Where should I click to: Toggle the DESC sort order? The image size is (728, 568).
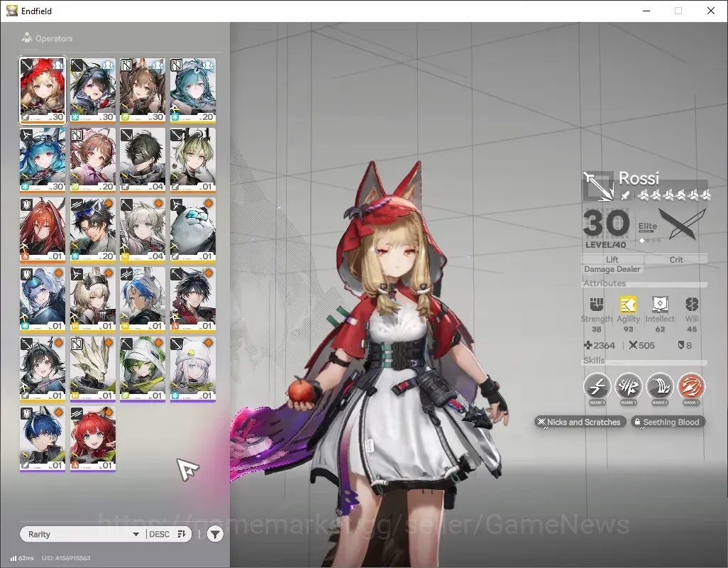point(167,534)
